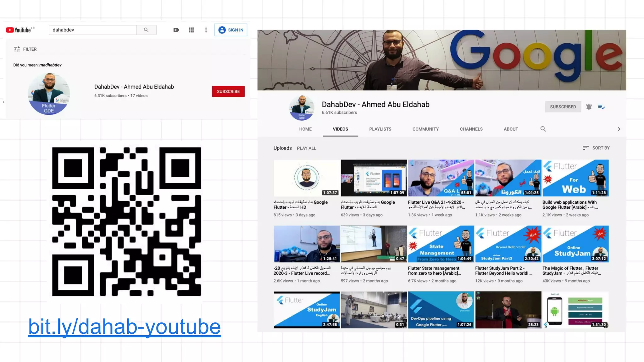The height and width of the screenshot is (362, 644).
Task: Click 43K views • 9 months ago text
Action: (x=566, y=281)
